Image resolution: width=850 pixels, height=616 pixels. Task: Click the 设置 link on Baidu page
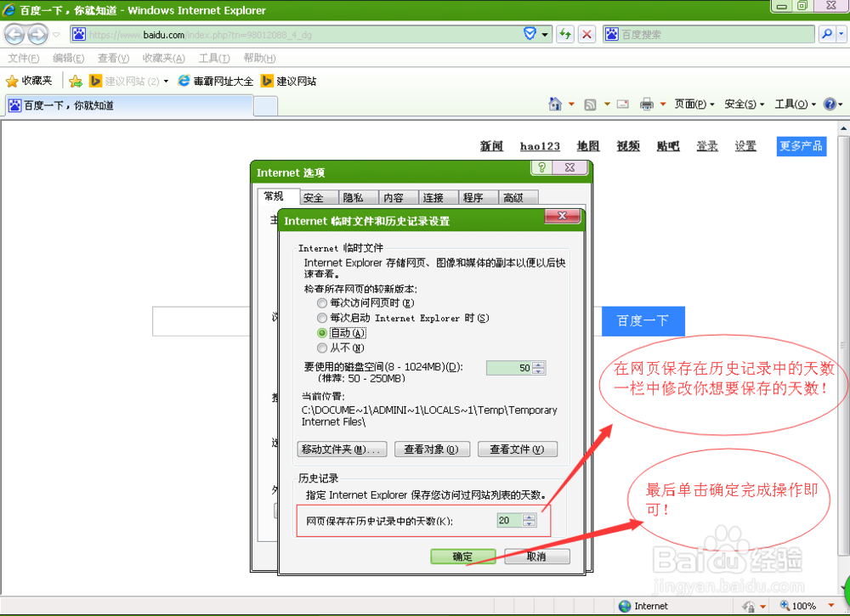pyautogui.click(x=745, y=146)
